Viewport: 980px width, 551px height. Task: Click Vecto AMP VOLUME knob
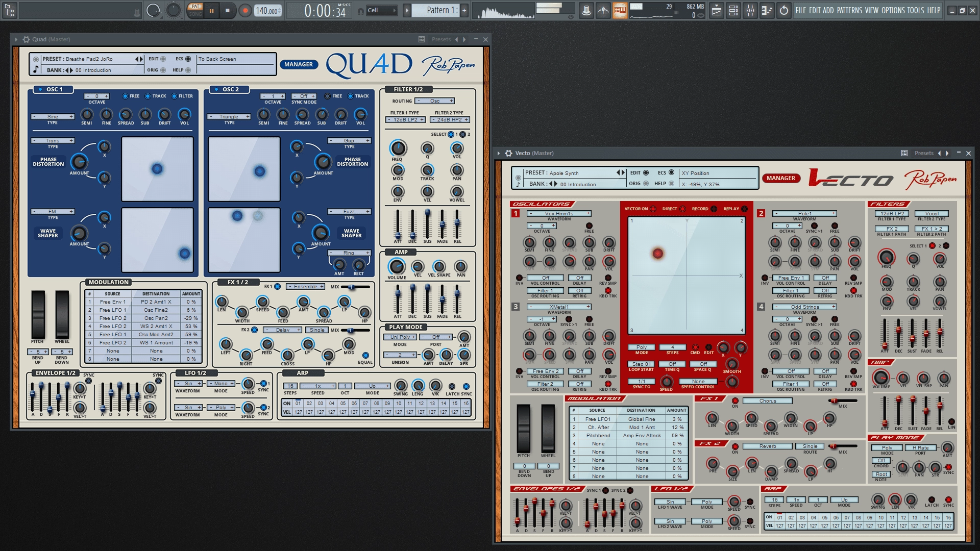point(880,378)
